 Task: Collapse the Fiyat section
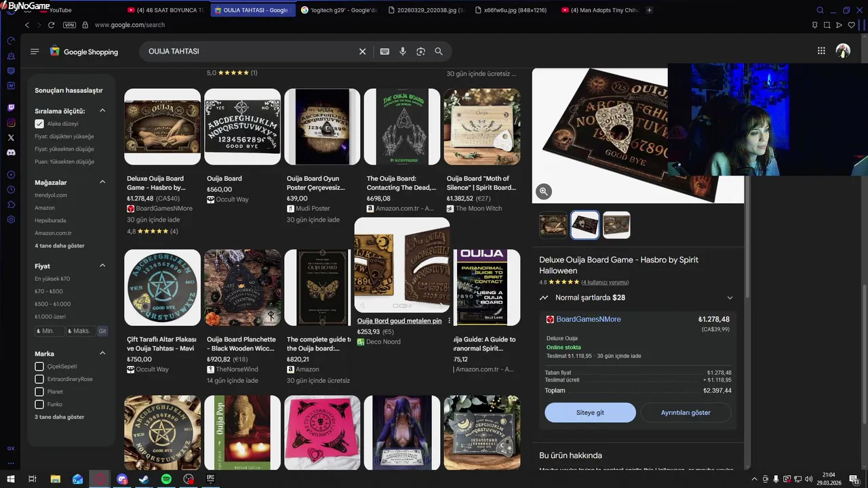[x=102, y=266]
